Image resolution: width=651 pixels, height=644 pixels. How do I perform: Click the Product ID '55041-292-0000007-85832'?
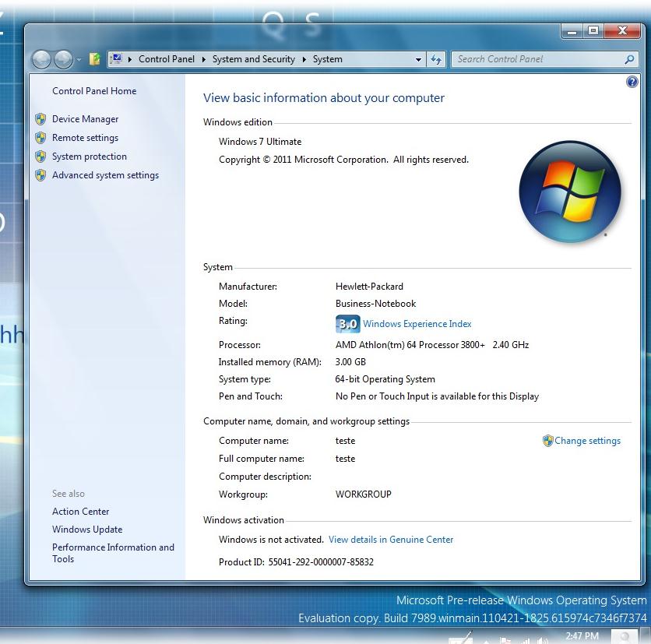(321, 561)
